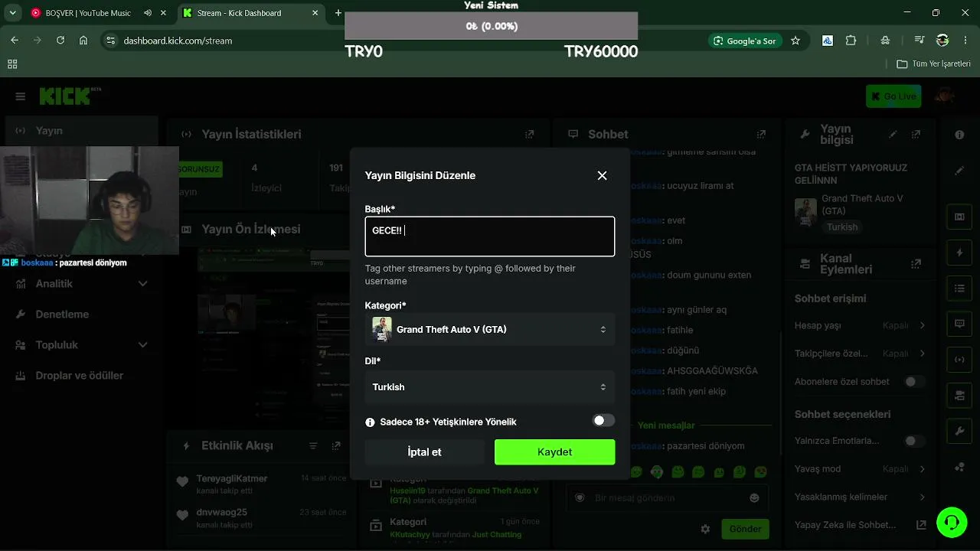Click dnvwaog25 in the activity feed
Viewport: 980px width, 551px height.
tap(222, 513)
